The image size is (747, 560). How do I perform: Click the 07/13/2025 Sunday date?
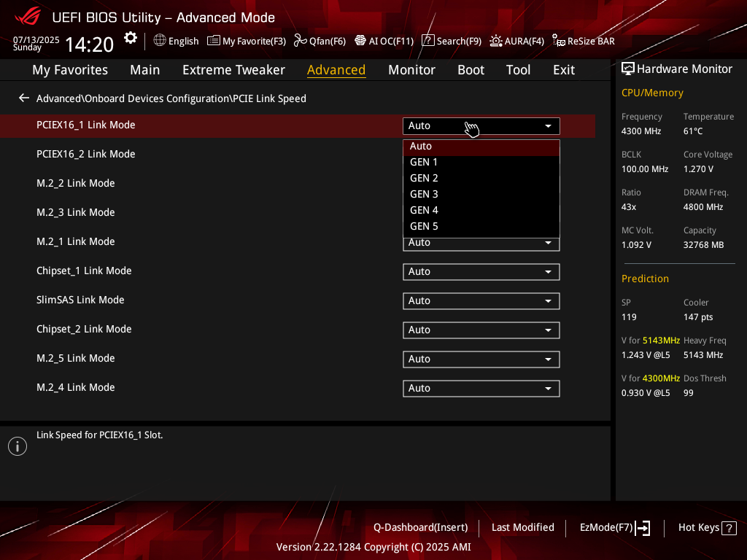[x=36, y=43]
